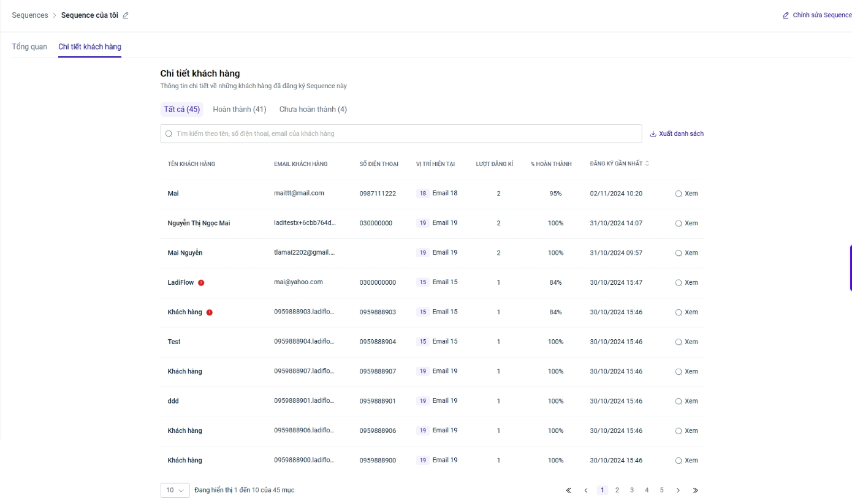Viewport: 852px width, 504px height.
Task: Open the Sequences breadcrumb link
Action: click(x=30, y=15)
